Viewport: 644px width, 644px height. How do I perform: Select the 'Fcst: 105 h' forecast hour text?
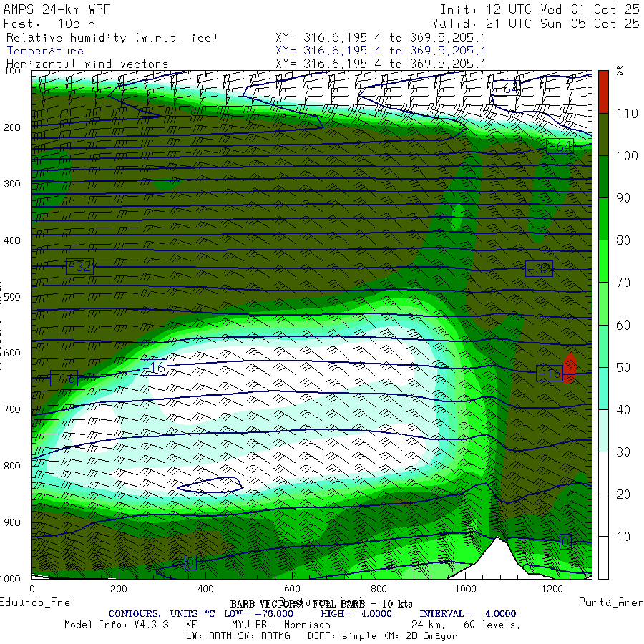click(49, 24)
